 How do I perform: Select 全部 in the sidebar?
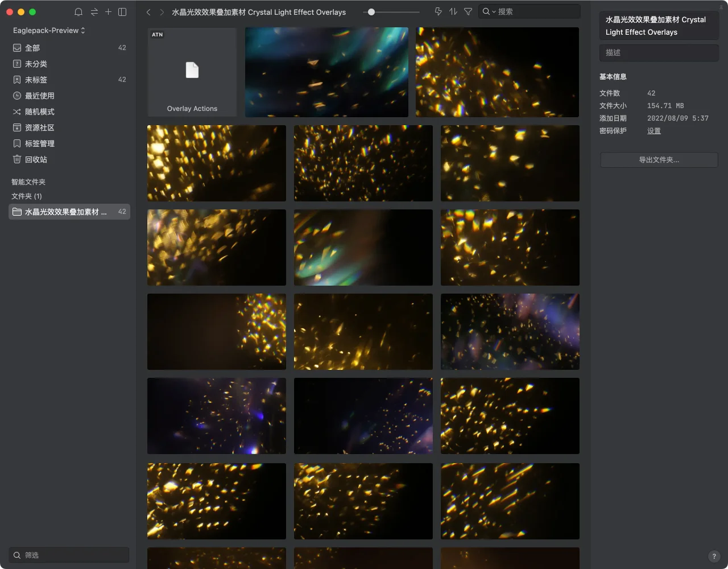[x=69, y=48]
